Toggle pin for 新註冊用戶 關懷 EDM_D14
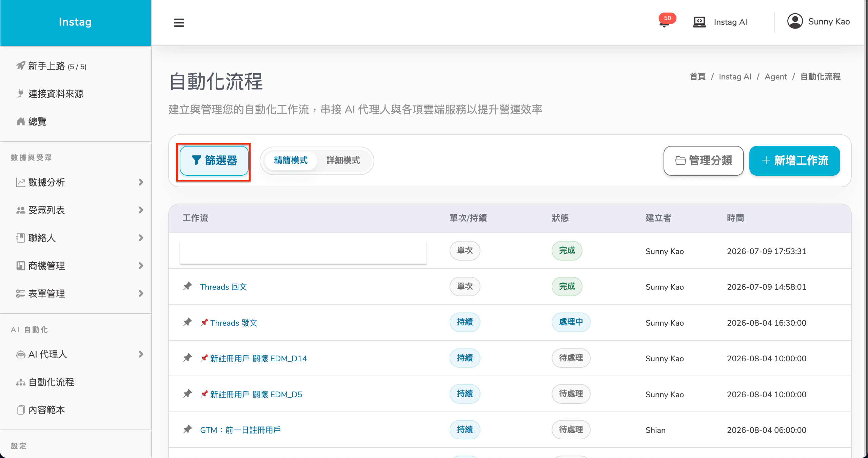Screen dimensions: 868x458 coord(188,358)
